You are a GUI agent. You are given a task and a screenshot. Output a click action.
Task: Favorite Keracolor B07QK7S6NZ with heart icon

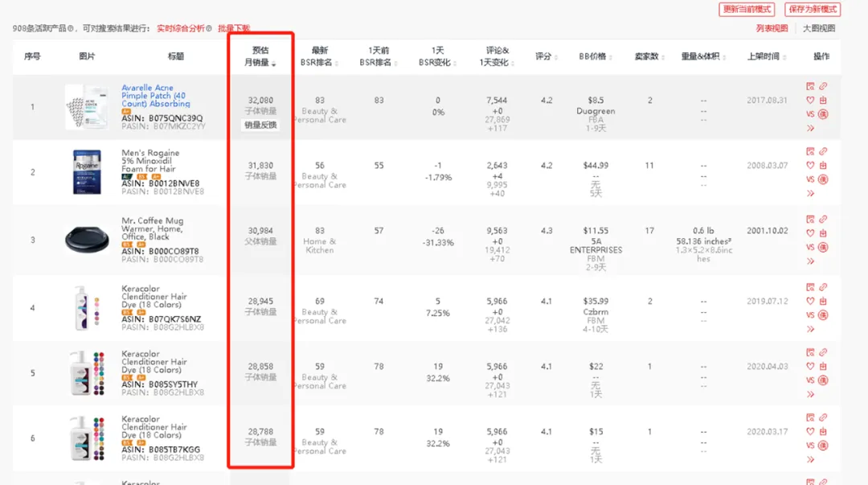click(810, 301)
